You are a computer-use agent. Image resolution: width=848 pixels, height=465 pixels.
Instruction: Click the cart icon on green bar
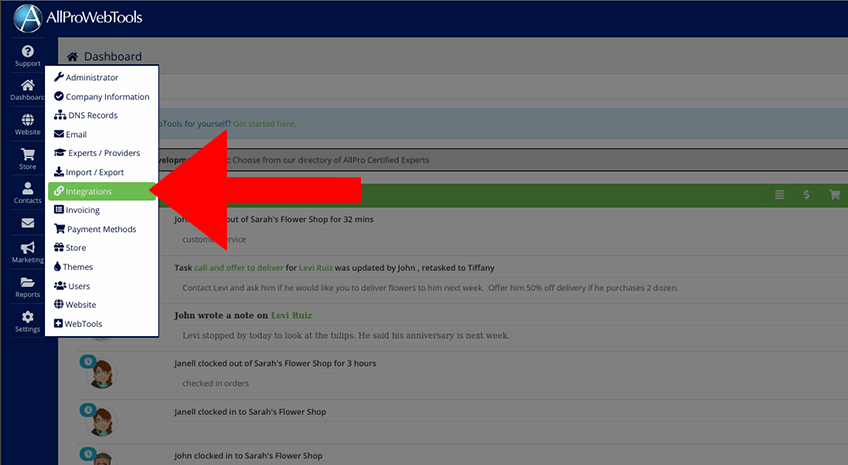(x=834, y=195)
